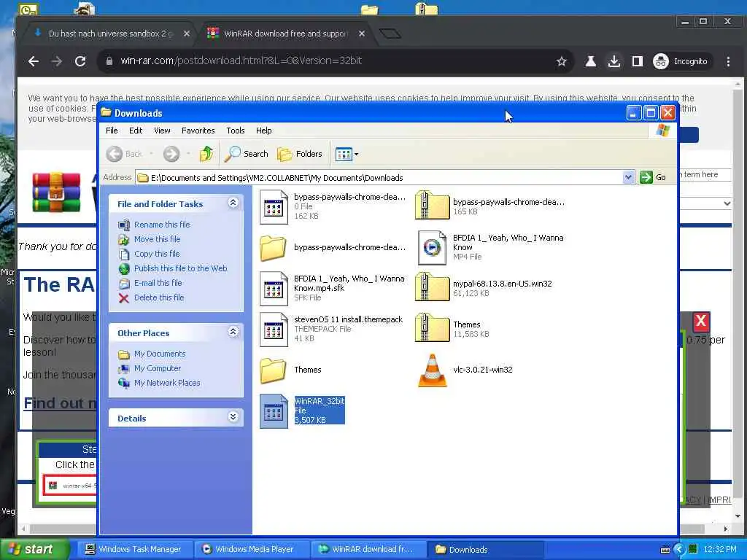Open the address bar dropdown arrow
The height and width of the screenshot is (560, 747).
tap(628, 177)
